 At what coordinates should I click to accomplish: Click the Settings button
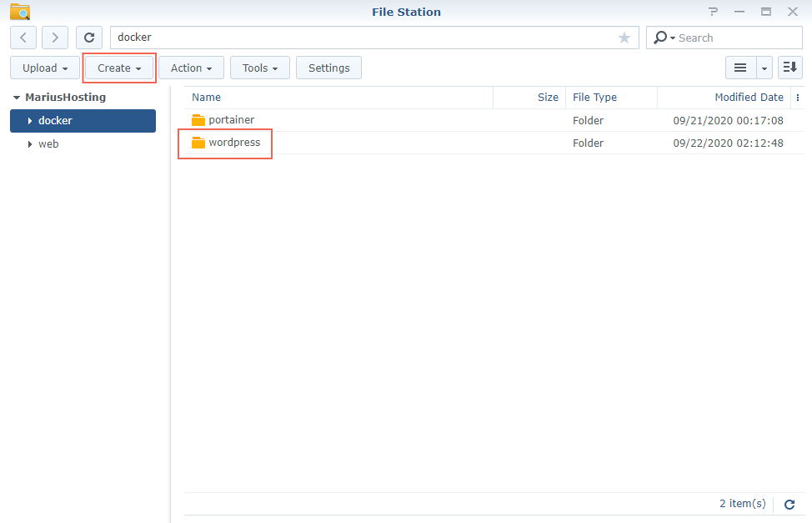coord(328,68)
